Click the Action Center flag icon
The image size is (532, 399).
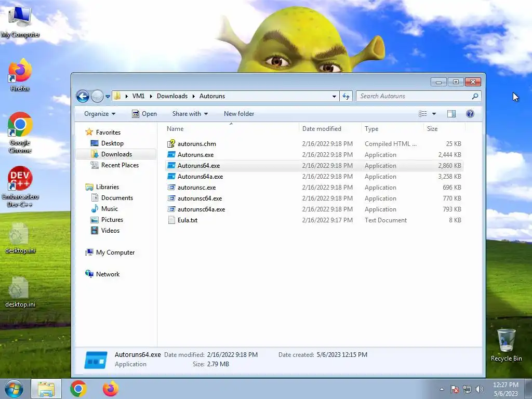pyautogui.click(x=455, y=389)
